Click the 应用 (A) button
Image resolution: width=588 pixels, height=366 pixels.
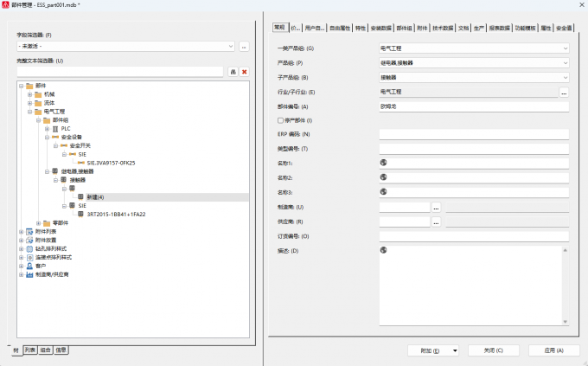coord(554,350)
